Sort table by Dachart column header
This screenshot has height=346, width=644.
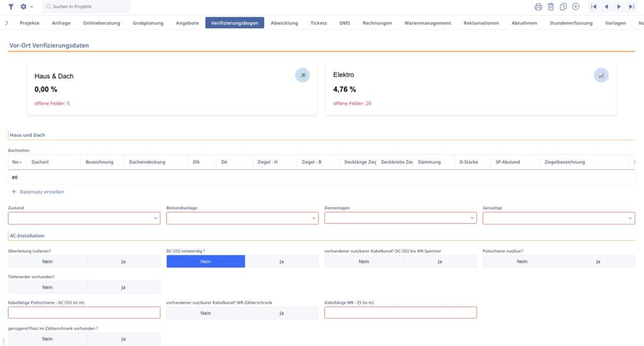(x=40, y=162)
